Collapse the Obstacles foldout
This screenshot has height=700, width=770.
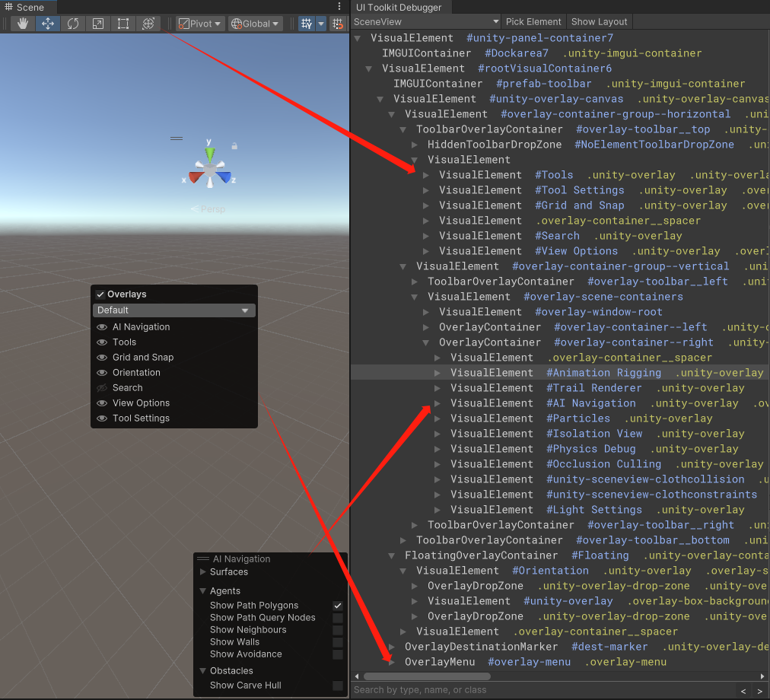[202, 671]
